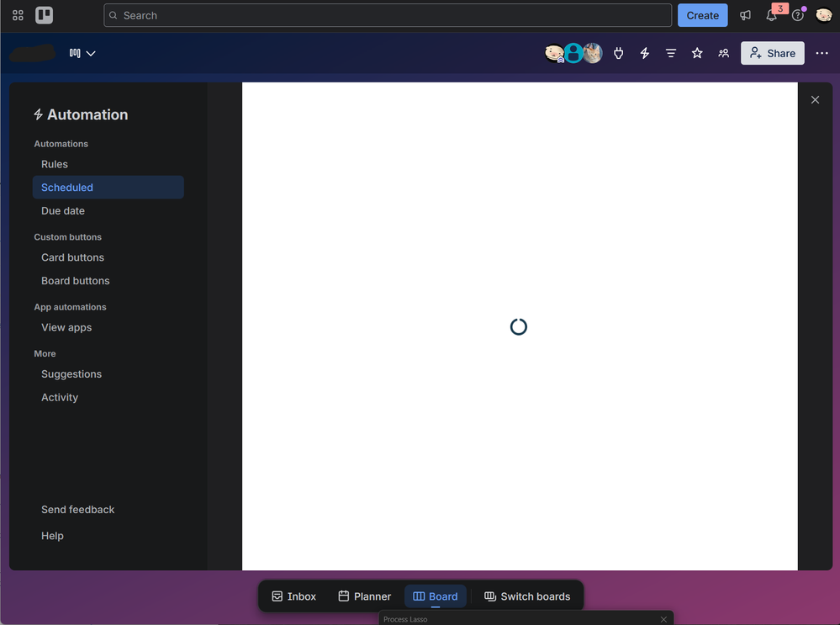The height and width of the screenshot is (625, 840).
Task: Open the notifications bell icon
Action: pyautogui.click(x=771, y=15)
